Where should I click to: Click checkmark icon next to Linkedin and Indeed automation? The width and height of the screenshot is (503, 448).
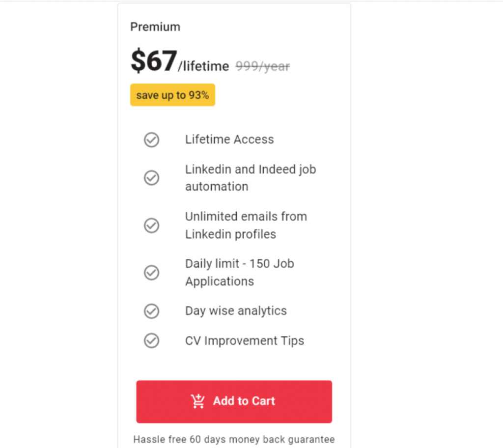[x=151, y=178]
